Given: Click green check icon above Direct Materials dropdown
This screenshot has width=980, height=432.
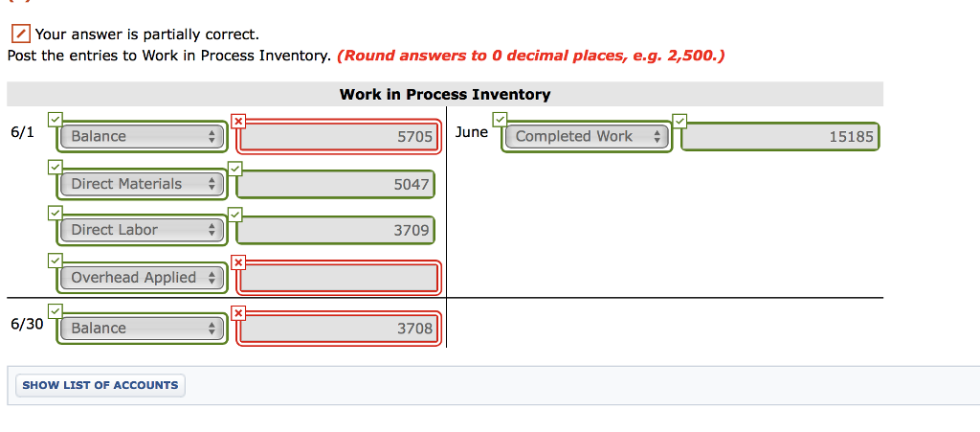Looking at the screenshot, I should coord(55,167).
